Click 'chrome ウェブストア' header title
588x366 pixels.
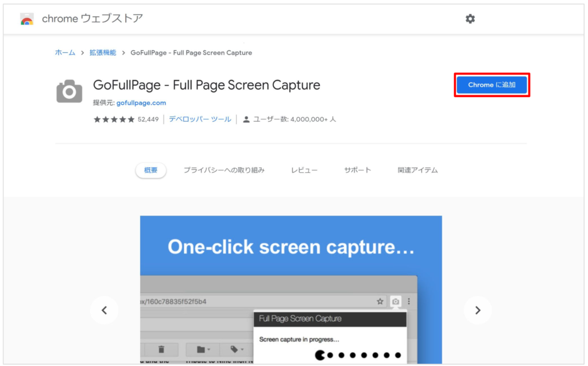(x=92, y=18)
